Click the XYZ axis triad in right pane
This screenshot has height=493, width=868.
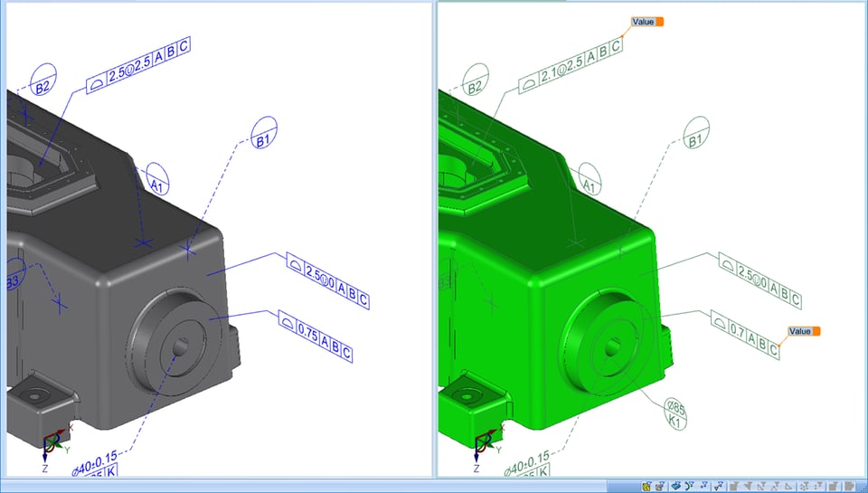click(x=486, y=447)
